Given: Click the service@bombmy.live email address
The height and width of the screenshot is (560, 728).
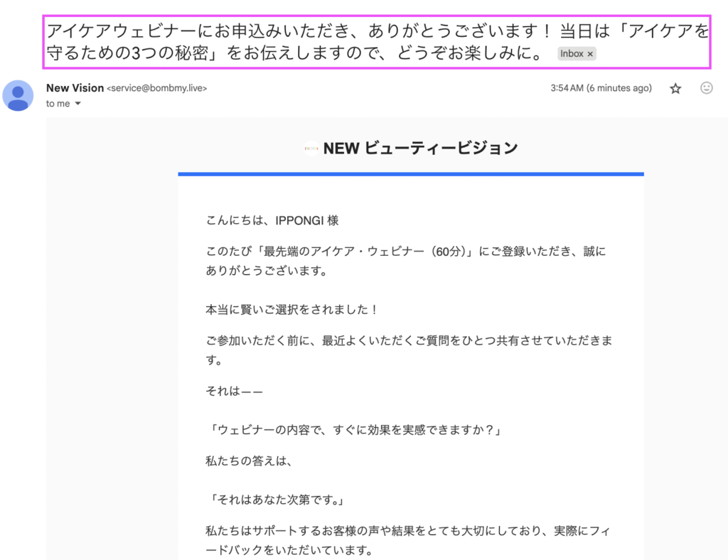Looking at the screenshot, I should pyautogui.click(x=156, y=89).
